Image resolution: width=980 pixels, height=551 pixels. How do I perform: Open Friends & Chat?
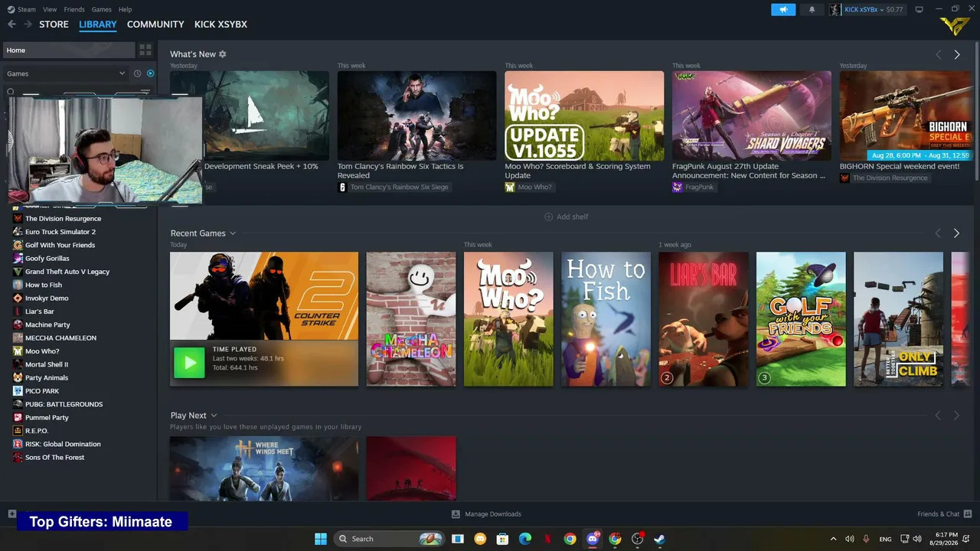(945, 514)
